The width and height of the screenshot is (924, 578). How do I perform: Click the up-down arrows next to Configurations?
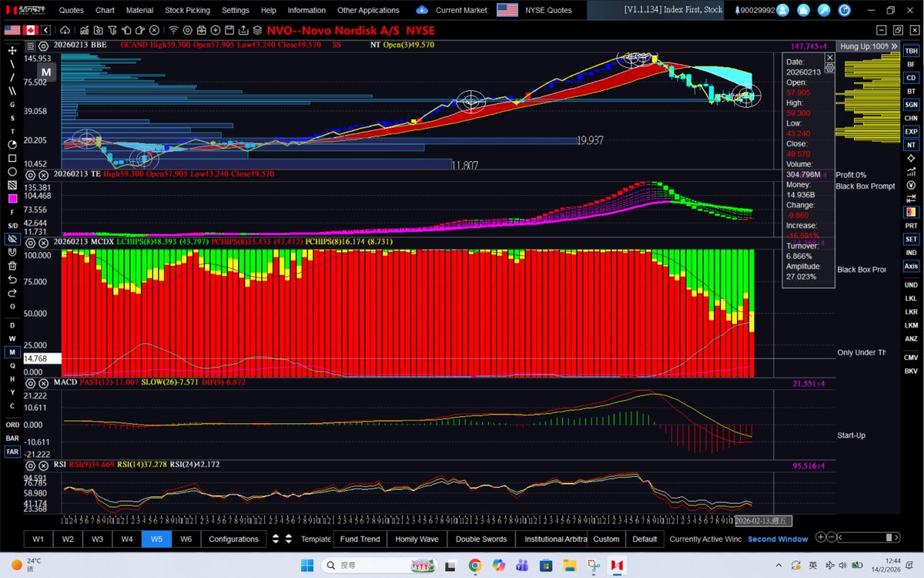[x=276, y=539]
